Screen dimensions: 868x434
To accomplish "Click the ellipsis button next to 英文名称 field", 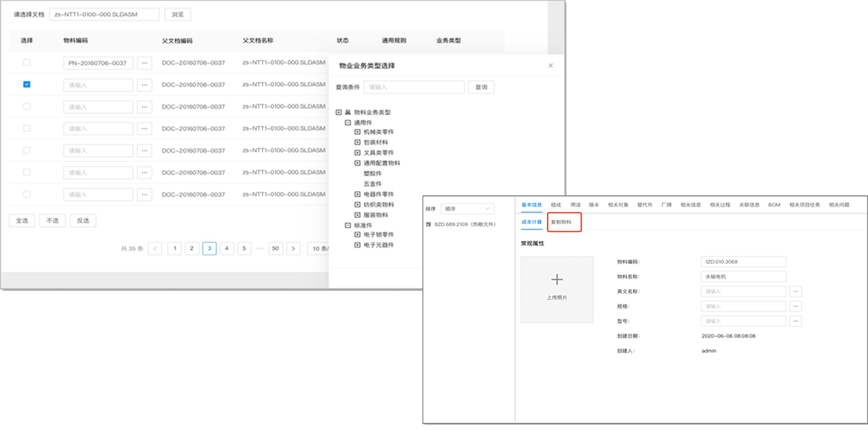I will (x=796, y=292).
